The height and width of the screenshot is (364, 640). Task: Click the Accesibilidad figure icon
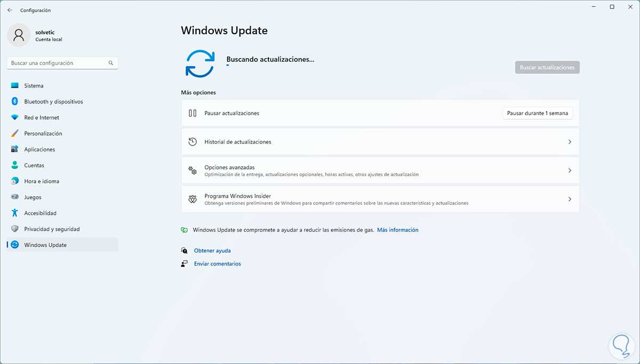point(14,213)
